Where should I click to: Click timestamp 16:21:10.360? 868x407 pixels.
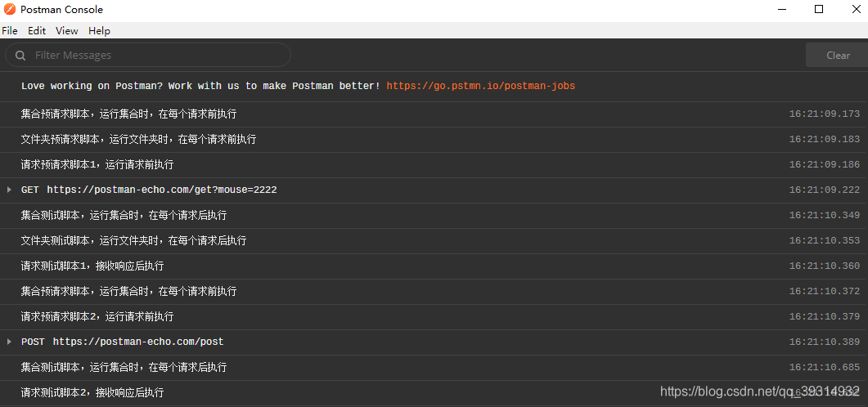825,266
